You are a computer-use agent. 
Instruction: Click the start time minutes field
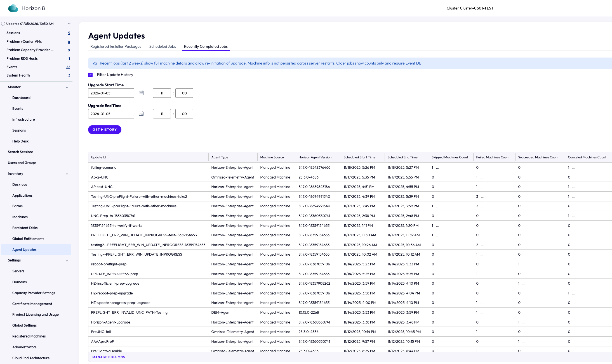(184, 93)
